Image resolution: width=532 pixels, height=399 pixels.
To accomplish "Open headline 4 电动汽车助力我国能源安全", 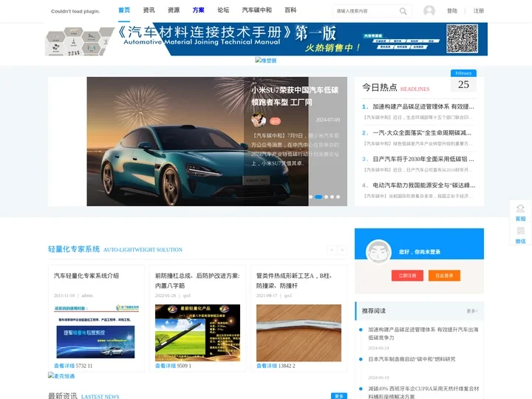I will 423,185.
